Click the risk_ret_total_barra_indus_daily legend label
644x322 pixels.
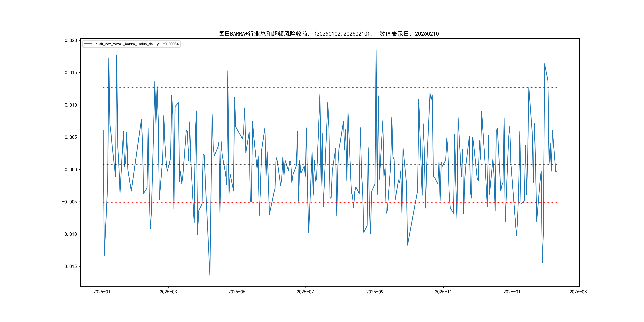137,44
